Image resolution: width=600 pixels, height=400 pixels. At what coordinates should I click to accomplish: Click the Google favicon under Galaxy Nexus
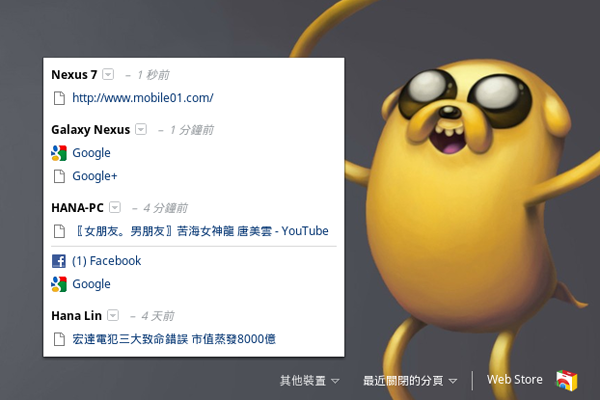pos(59,153)
